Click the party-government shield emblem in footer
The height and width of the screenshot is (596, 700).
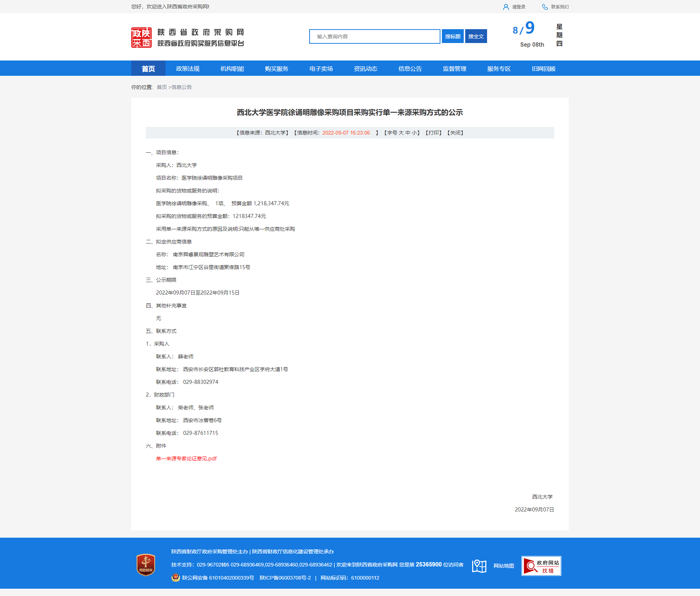pos(146,565)
